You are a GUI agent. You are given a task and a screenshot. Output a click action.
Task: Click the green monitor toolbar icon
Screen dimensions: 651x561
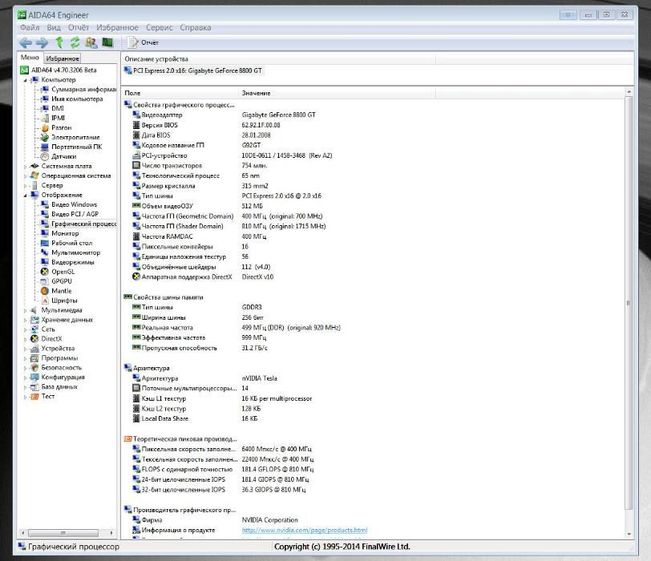coord(108,42)
